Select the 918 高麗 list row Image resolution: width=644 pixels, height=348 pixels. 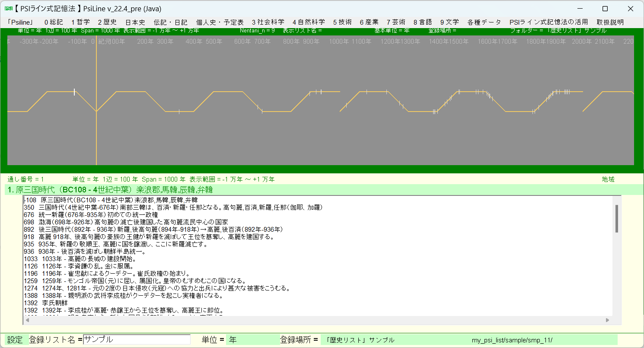[x=318, y=237]
